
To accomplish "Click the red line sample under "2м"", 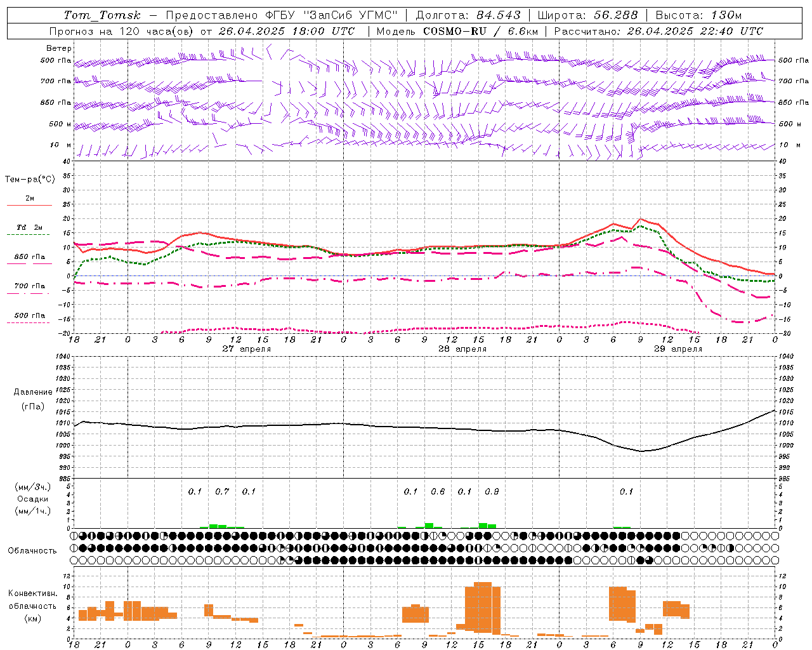I will pyautogui.click(x=30, y=206).
